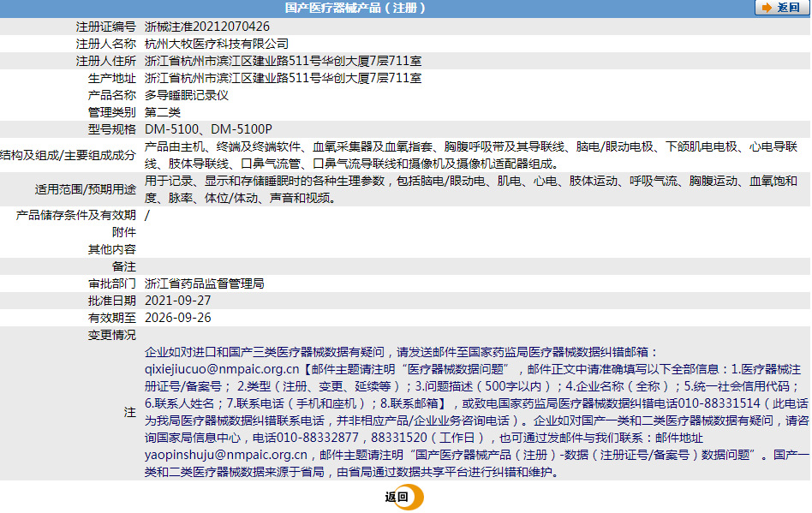Click model spec DM-5100、DM-5100P

click(x=208, y=129)
